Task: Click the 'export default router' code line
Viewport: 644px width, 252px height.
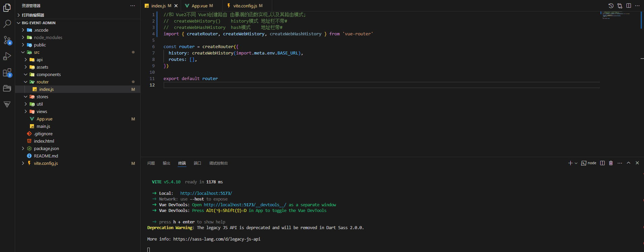Action: point(190,79)
